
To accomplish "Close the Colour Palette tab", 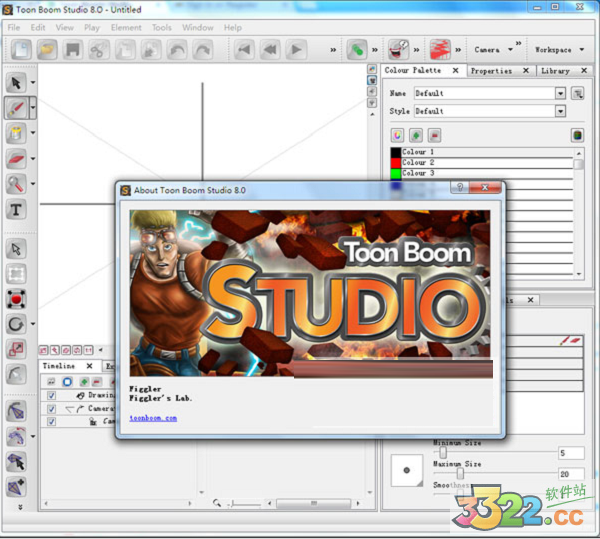I will coord(455,70).
